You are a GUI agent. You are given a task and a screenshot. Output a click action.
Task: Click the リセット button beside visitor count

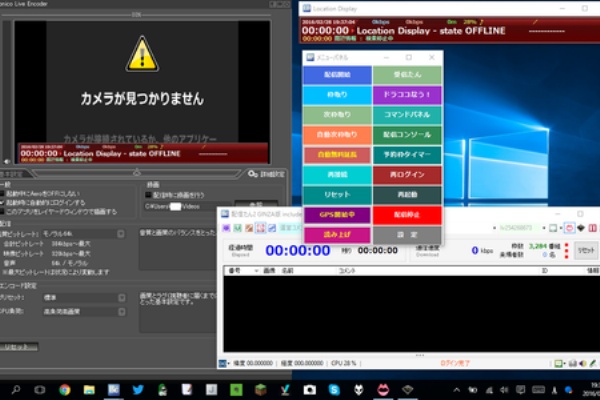pos(586,251)
